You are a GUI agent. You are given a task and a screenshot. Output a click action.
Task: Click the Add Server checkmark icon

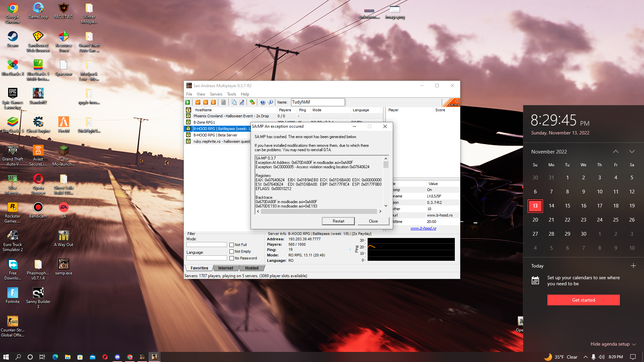tap(198, 102)
